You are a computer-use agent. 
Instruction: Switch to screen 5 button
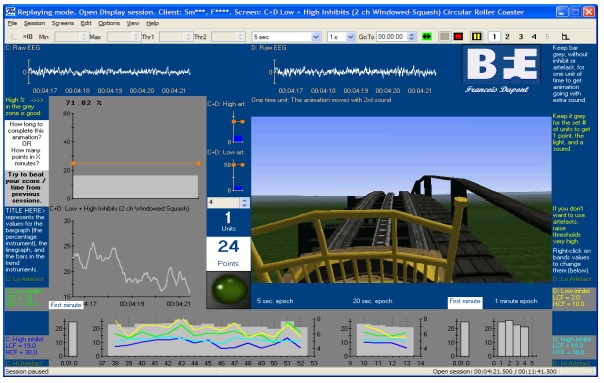tap(547, 37)
